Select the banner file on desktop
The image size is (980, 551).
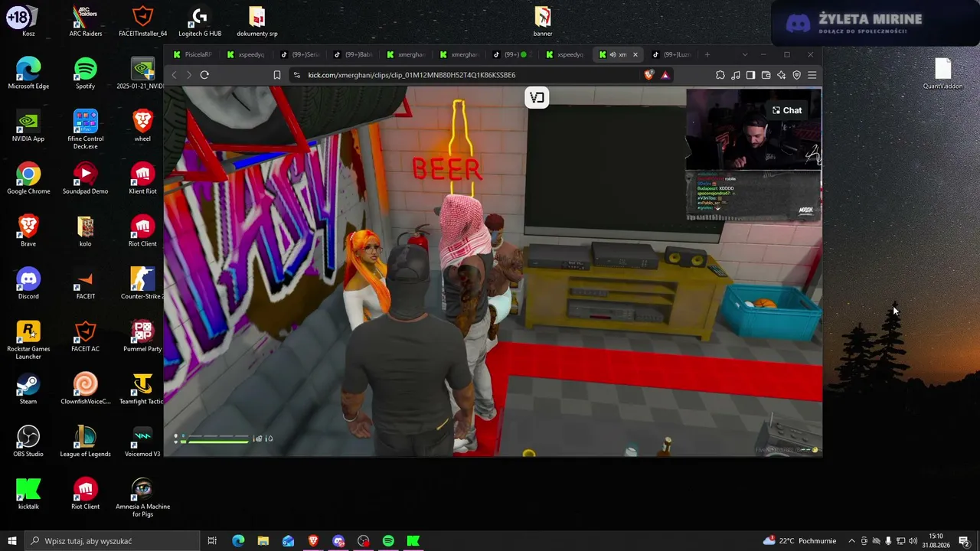tap(543, 21)
